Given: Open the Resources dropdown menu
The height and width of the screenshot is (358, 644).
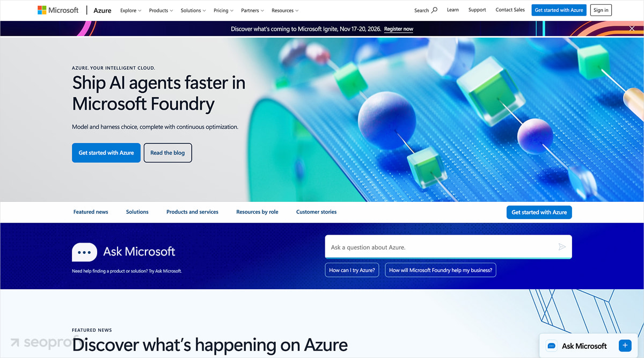Looking at the screenshot, I should pos(285,10).
